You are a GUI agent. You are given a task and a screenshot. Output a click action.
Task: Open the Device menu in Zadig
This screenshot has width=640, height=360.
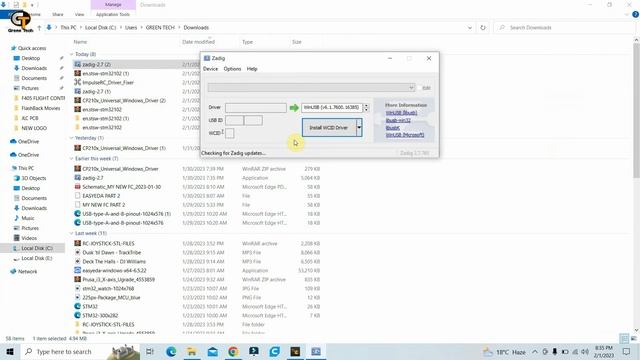(x=211, y=69)
